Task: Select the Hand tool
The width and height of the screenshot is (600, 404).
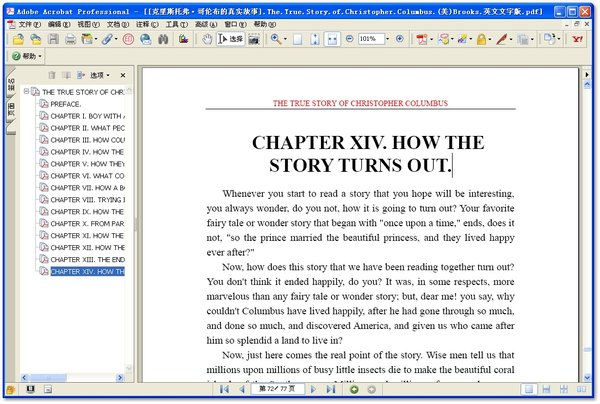Action: click(207, 39)
